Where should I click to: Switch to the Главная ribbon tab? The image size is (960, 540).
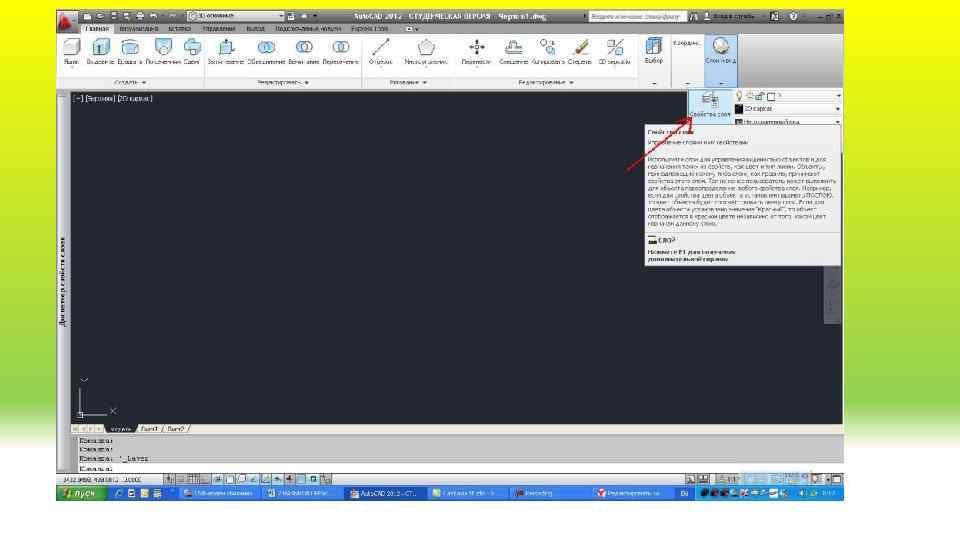click(96, 29)
